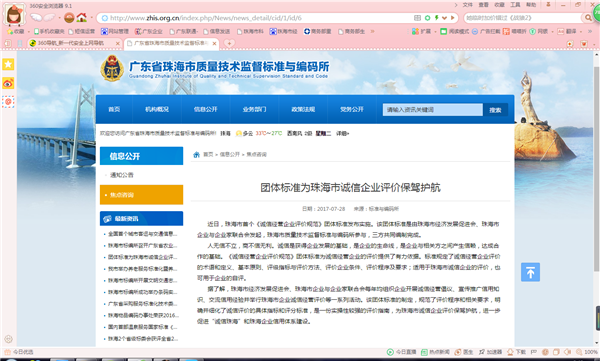Click the sidebar star favorites icon

[x=8, y=64]
